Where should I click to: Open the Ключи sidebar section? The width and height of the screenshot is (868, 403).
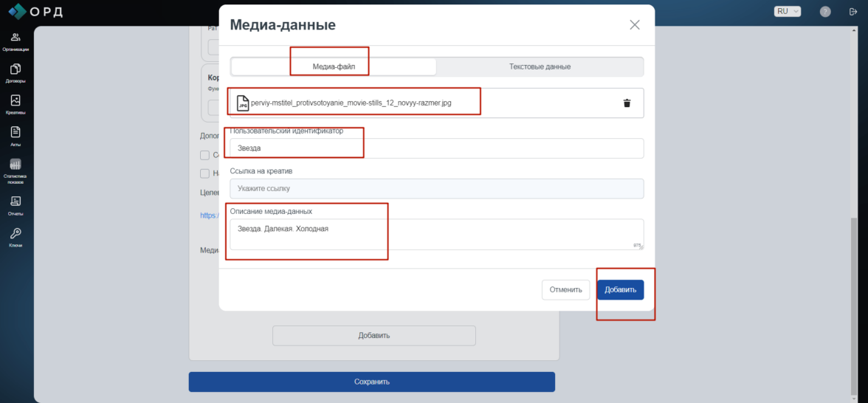click(15, 237)
